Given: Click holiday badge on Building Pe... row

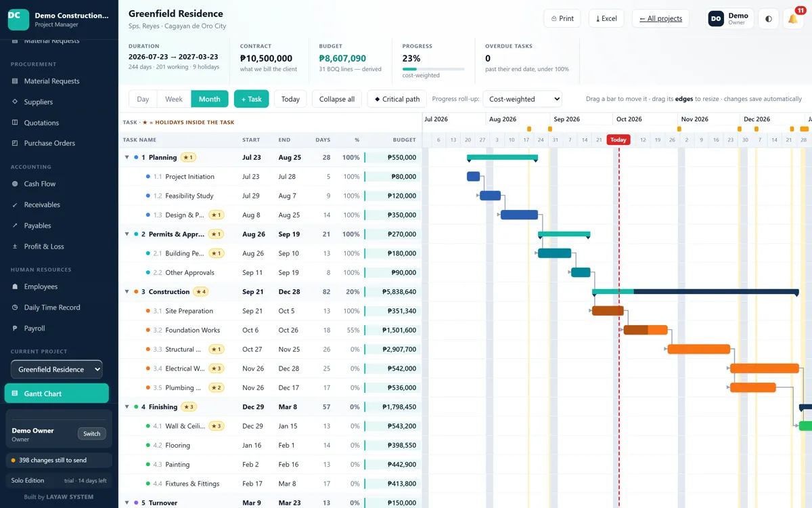Looking at the screenshot, I should (217, 253).
